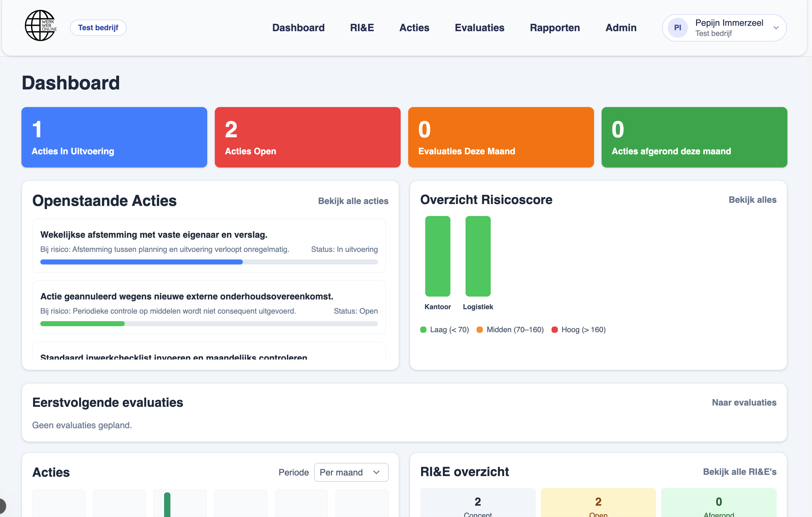Click the Open RI&E count tile
This screenshot has width=812, height=517.
tap(598, 503)
